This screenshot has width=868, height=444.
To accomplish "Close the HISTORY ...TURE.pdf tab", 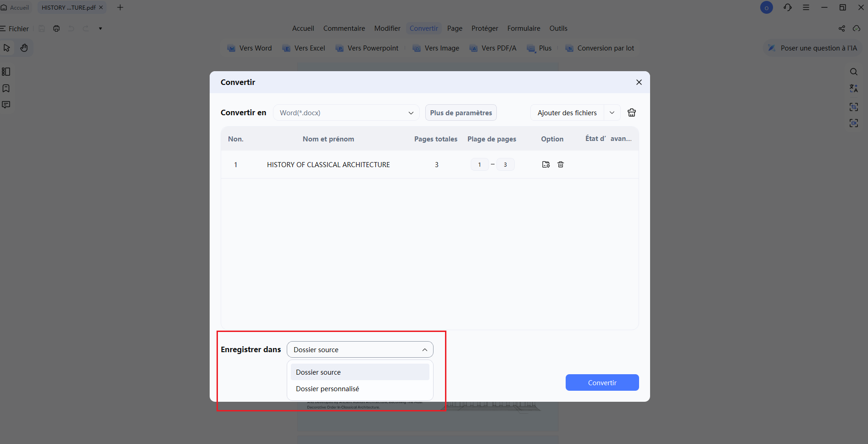I will [101, 7].
